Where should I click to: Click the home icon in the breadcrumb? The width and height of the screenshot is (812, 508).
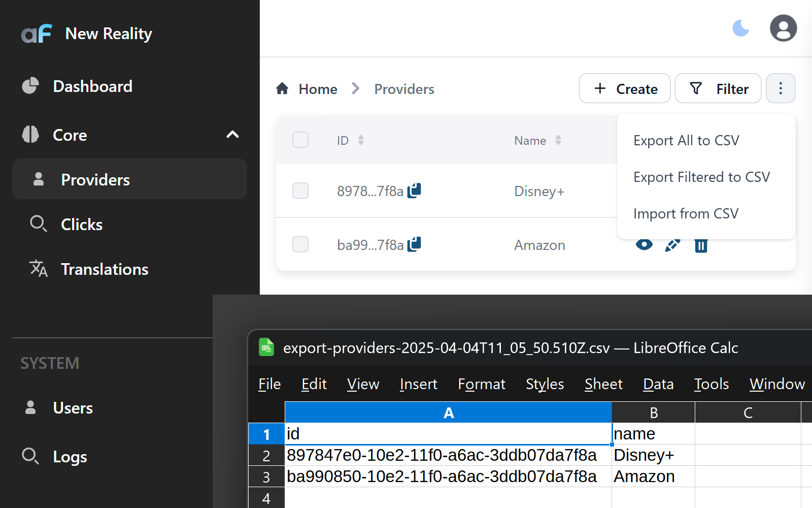[x=283, y=88]
